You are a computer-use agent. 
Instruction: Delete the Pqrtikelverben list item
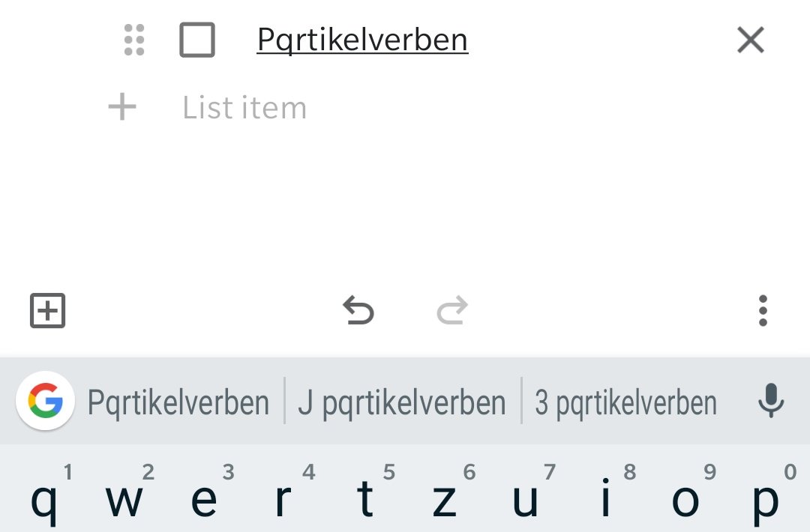click(x=750, y=40)
